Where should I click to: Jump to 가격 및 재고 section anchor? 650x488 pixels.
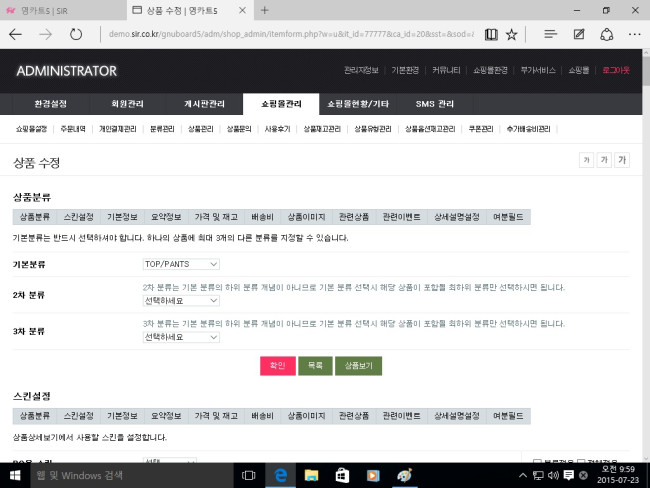point(211,217)
